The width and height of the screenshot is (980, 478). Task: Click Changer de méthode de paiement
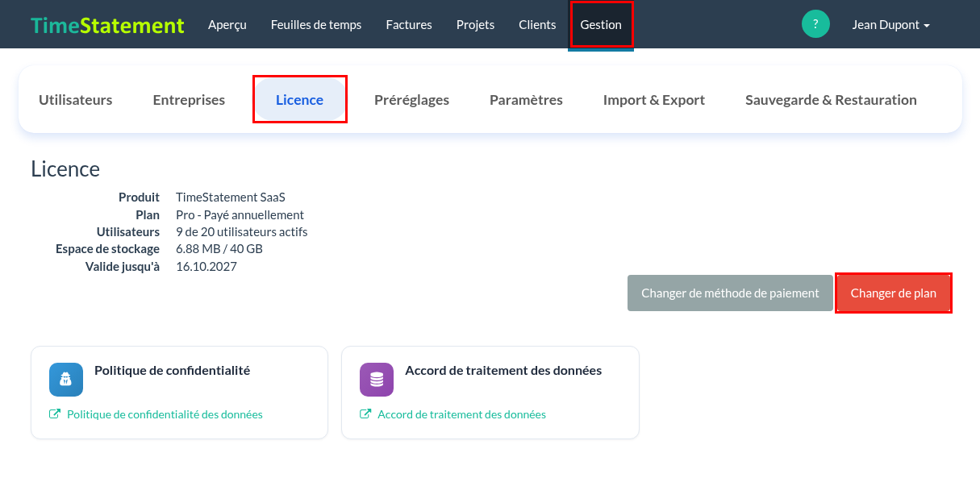click(x=730, y=293)
